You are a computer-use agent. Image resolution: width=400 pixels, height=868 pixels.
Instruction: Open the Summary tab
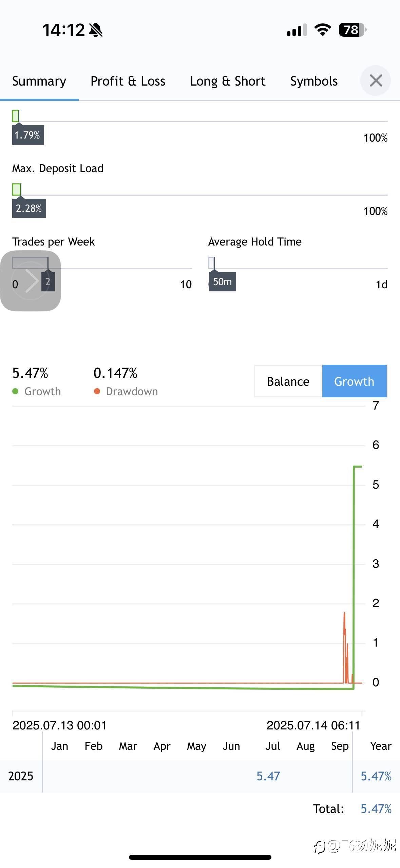coord(39,81)
